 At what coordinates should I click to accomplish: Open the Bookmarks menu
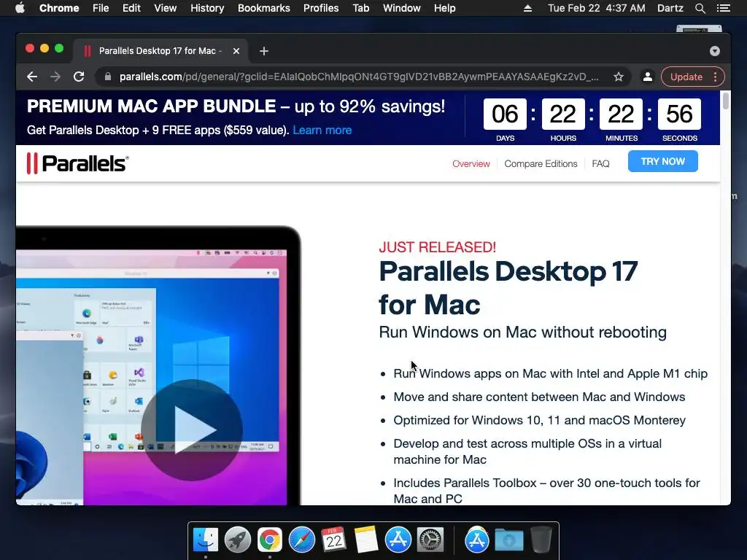[264, 8]
